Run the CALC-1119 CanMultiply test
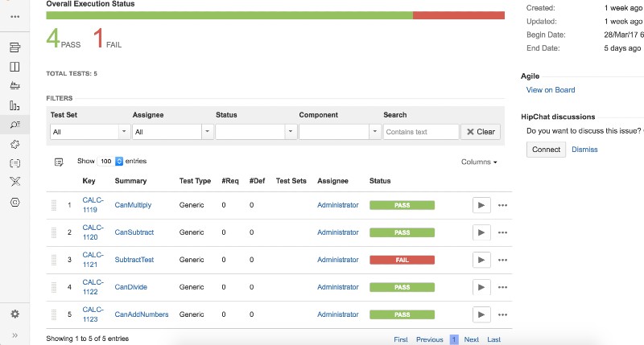Screen dimensions: 644x345 click(481, 205)
